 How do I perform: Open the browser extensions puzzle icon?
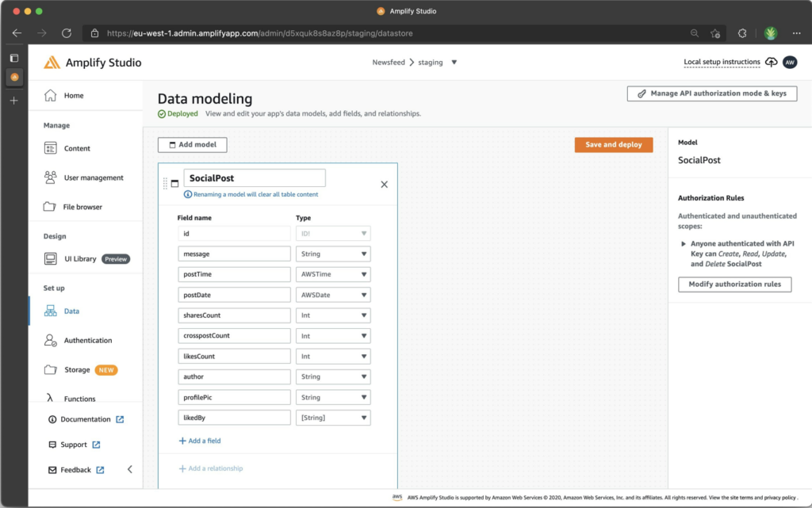click(x=742, y=33)
